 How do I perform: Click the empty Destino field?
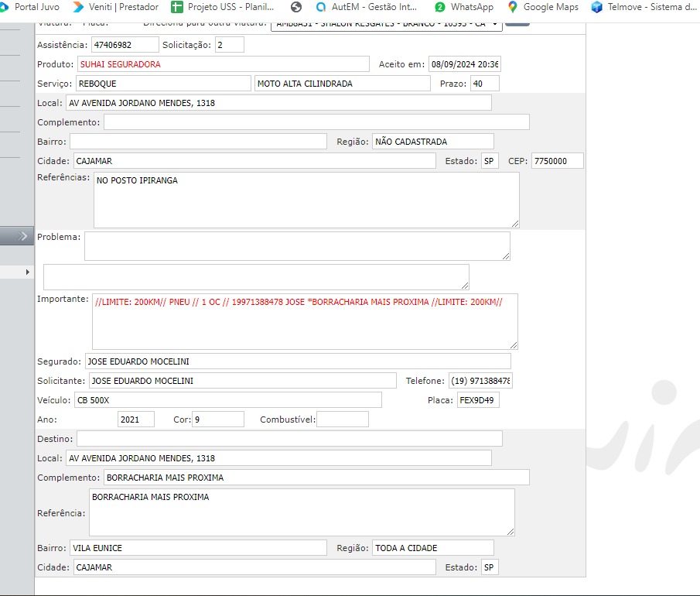coord(290,439)
